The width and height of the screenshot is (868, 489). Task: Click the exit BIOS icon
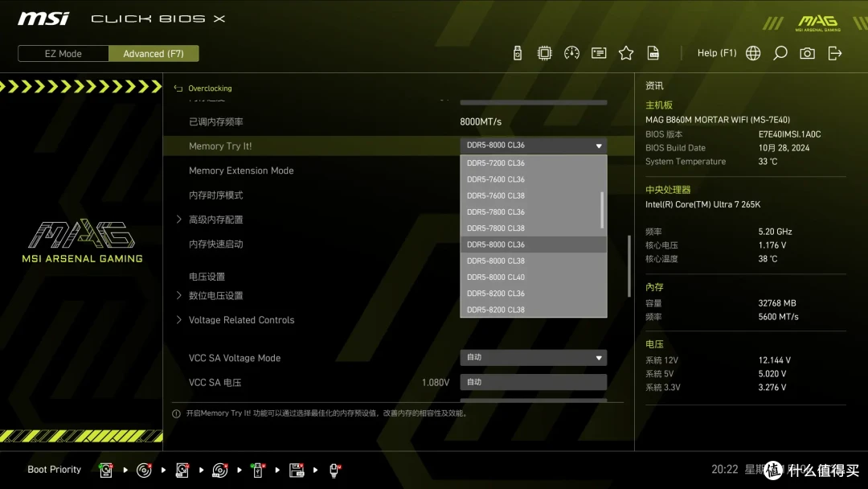[x=835, y=53]
